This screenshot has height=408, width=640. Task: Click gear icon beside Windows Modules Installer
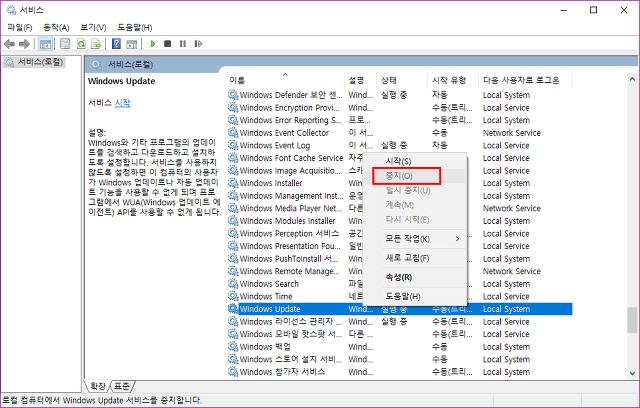click(x=233, y=221)
